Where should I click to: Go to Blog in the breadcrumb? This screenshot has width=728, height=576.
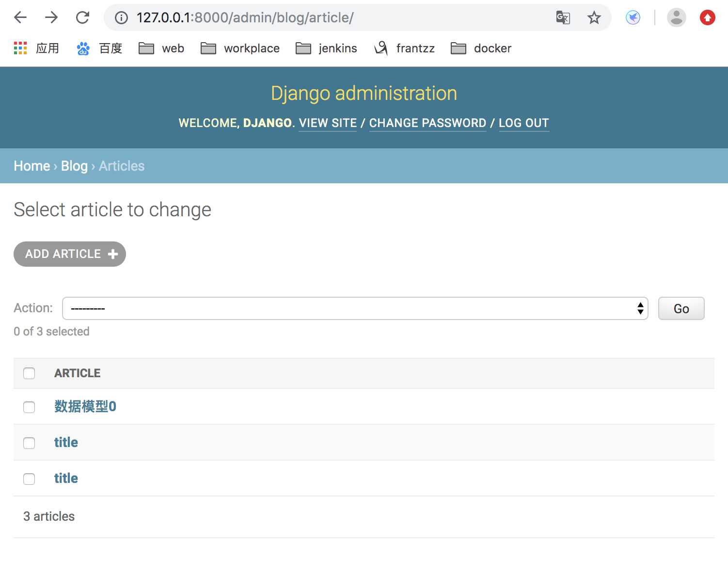click(x=74, y=166)
